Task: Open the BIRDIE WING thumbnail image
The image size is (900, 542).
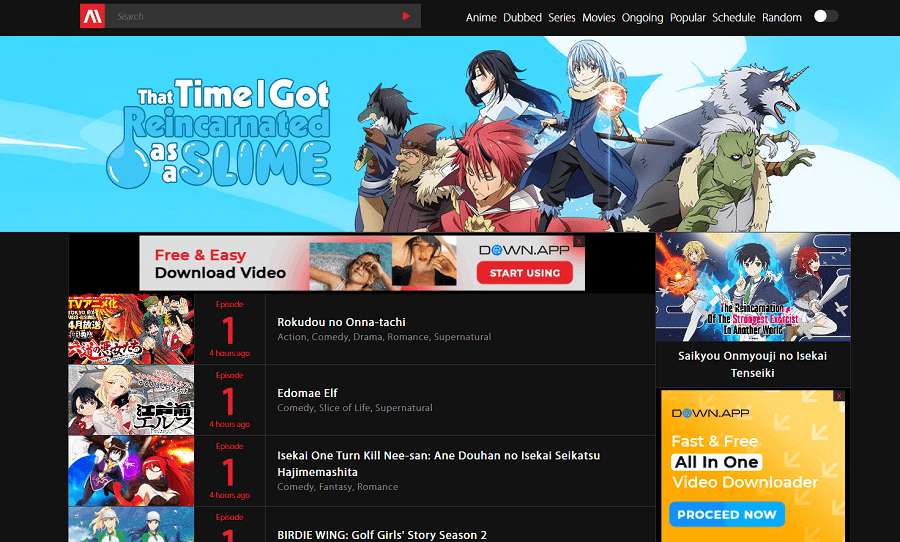Action: coord(131,525)
